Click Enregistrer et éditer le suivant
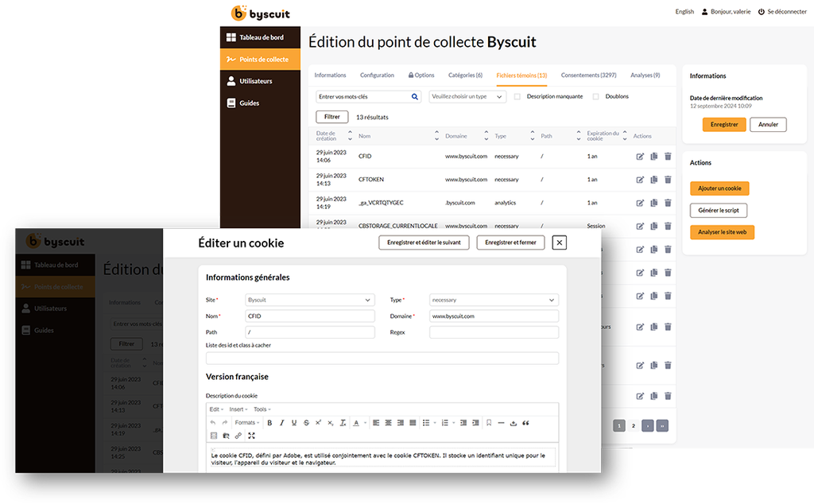The width and height of the screenshot is (814, 504). 424,242
